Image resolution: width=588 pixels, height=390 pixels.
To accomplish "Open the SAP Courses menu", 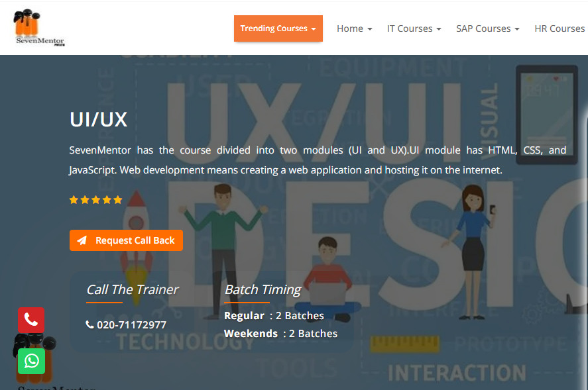I will click(487, 28).
